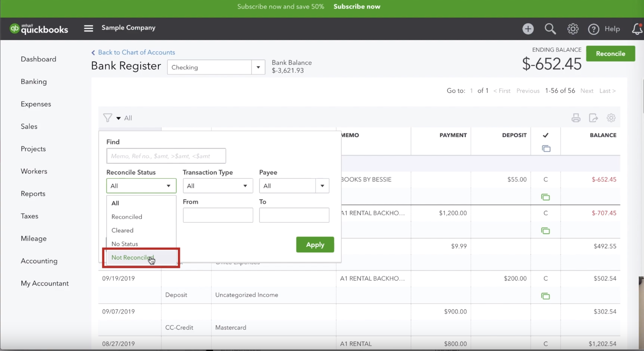Click the BOOKS BY BESSIE memo cell
Viewport: 644px width, 351px height.
pyautogui.click(x=366, y=179)
